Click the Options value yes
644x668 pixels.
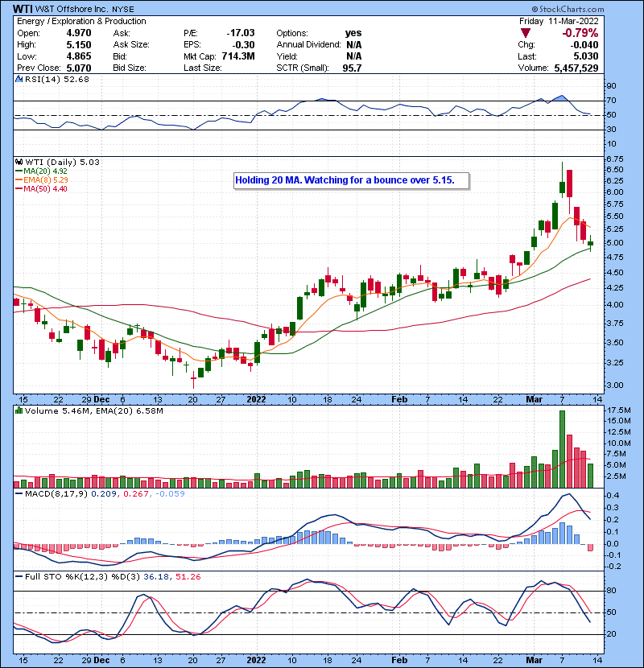[353, 33]
